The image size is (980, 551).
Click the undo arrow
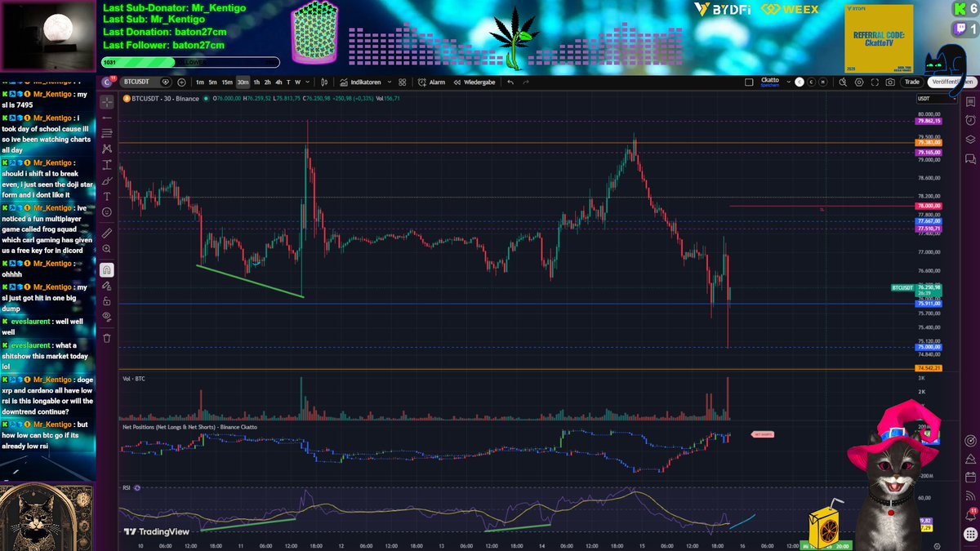point(510,82)
